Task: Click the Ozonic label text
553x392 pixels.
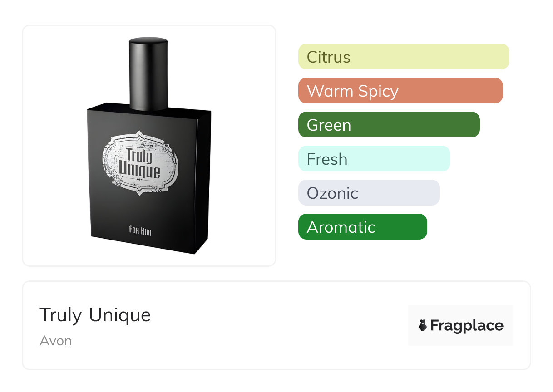Action: [333, 193]
